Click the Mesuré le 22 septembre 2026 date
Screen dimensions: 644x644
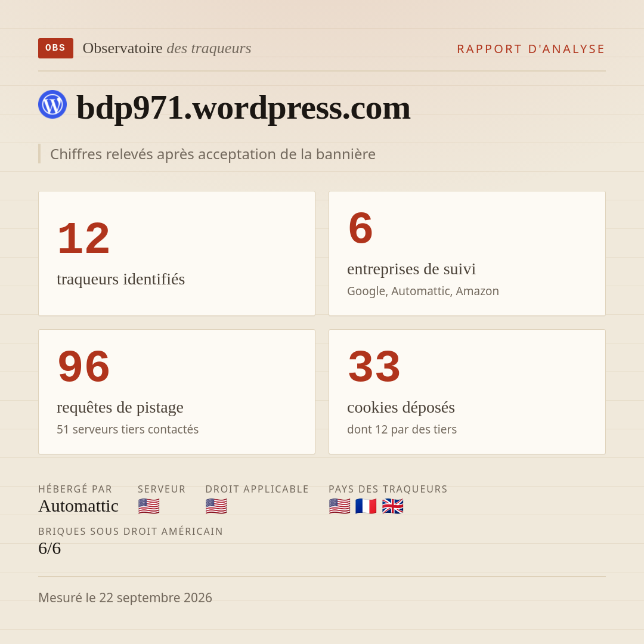pos(125,597)
